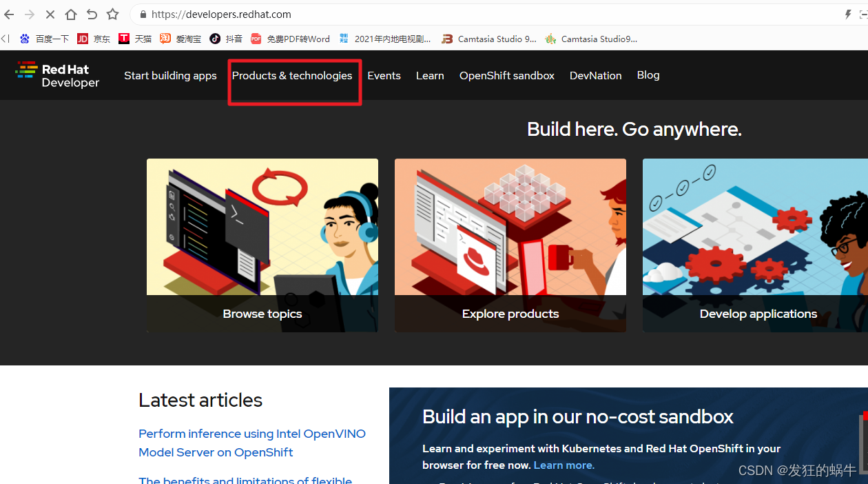This screenshot has width=868, height=484.
Task: Open the 2021年内地电视剧 bookmark
Action: [x=385, y=39]
